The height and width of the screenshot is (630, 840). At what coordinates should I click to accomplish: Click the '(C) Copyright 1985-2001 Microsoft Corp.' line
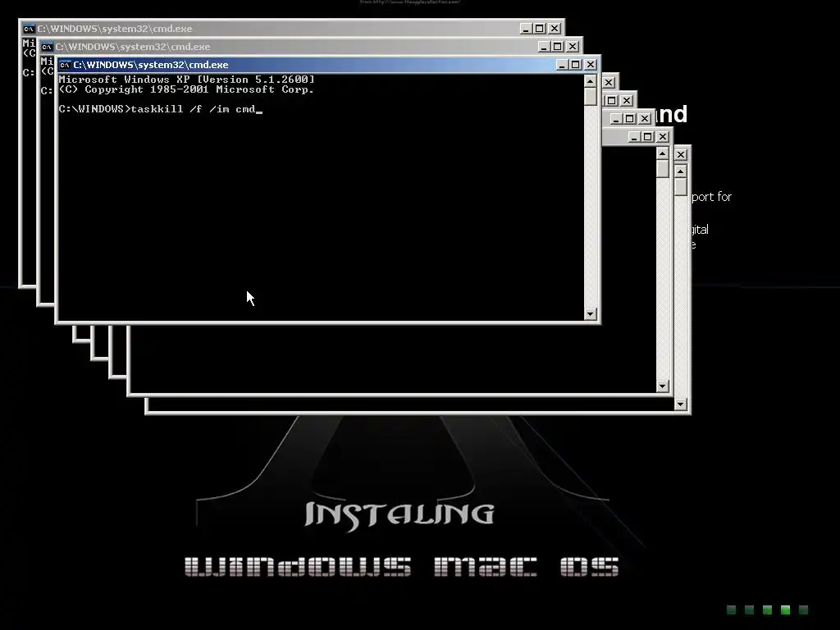click(186, 89)
